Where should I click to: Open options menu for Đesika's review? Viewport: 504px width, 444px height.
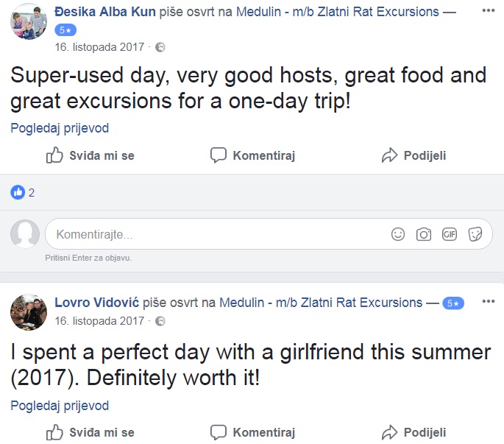pos(489,11)
